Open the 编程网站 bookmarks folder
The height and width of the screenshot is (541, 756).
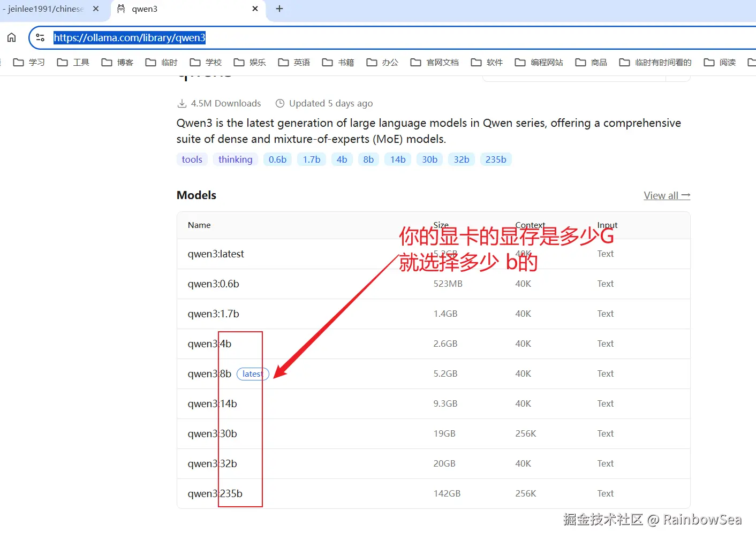click(539, 62)
